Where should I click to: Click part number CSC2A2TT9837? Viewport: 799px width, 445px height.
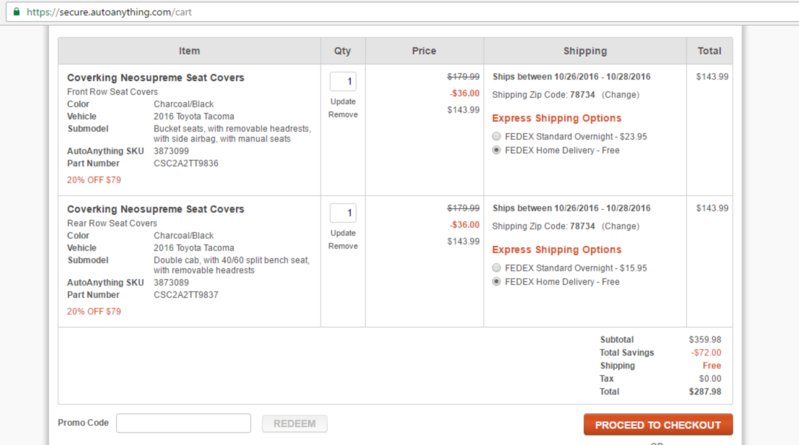click(186, 295)
